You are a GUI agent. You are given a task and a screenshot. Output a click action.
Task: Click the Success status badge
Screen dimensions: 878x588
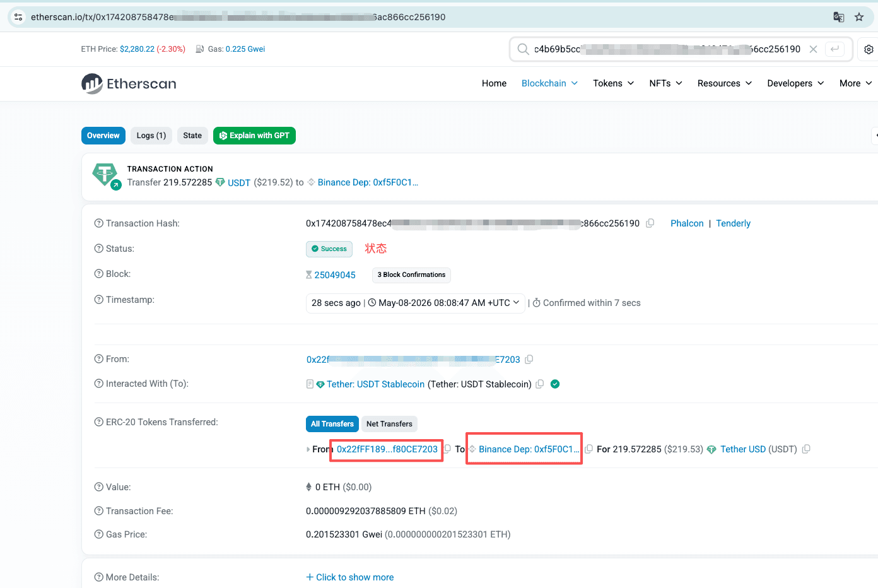(329, 249)
